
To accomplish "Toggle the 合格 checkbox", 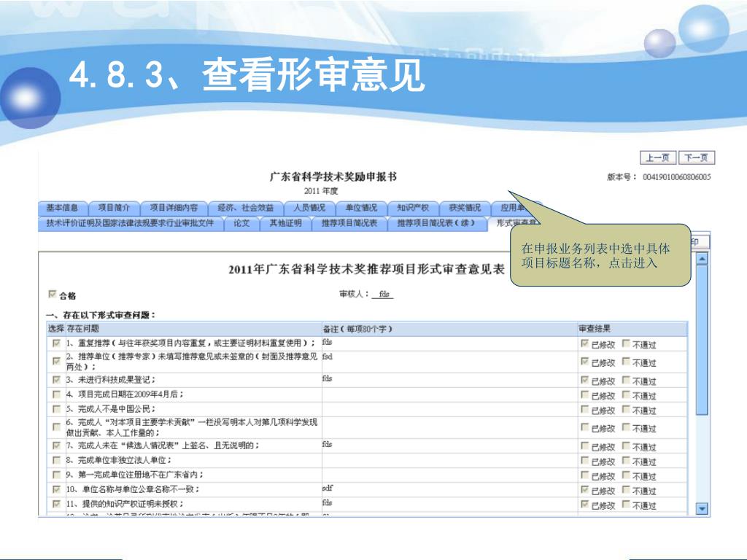I will [x=53, y=295].
